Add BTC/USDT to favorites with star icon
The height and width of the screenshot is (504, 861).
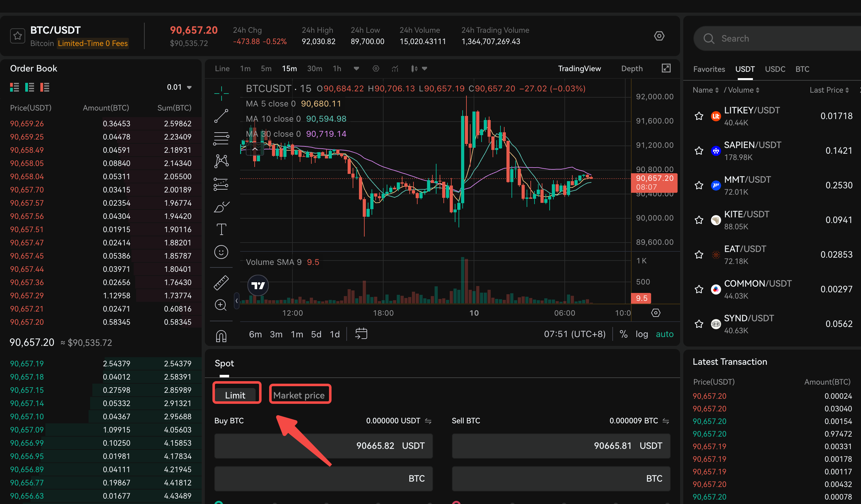coord(17,36)
